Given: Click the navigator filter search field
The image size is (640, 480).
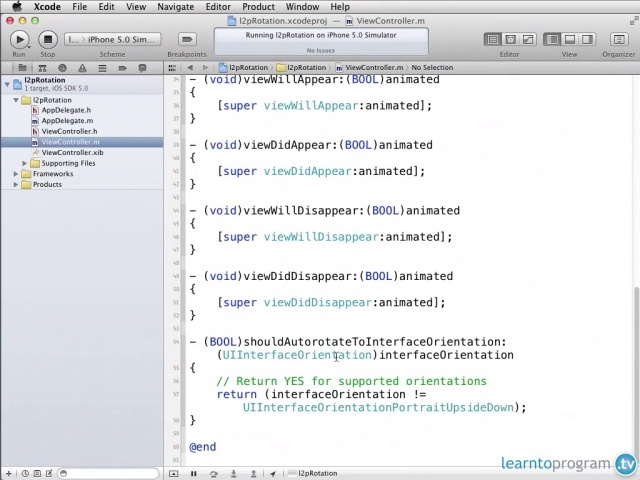Looking at the screenshot, I should tap(108, 473).
